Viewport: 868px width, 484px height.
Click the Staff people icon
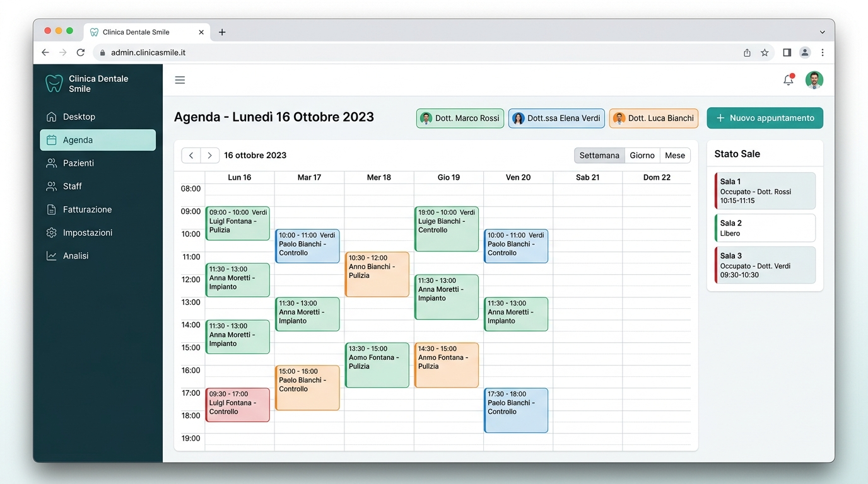coord(52,187)
